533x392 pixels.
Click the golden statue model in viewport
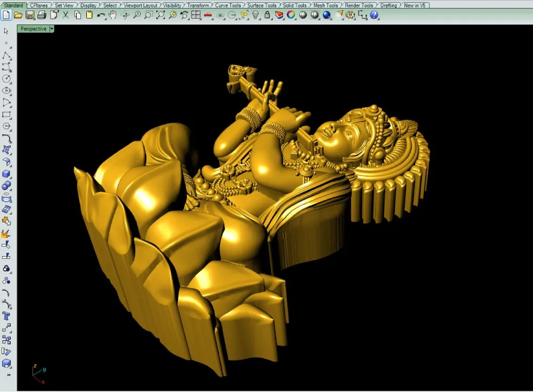252,221
